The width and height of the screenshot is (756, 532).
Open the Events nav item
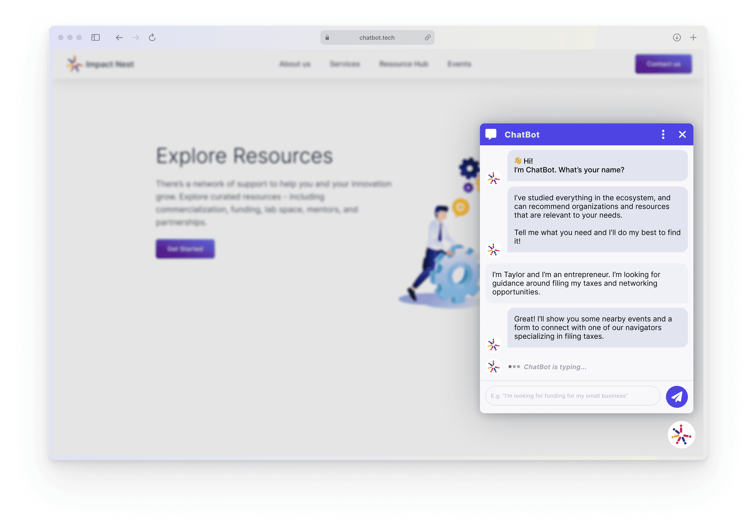click(459, 64)
